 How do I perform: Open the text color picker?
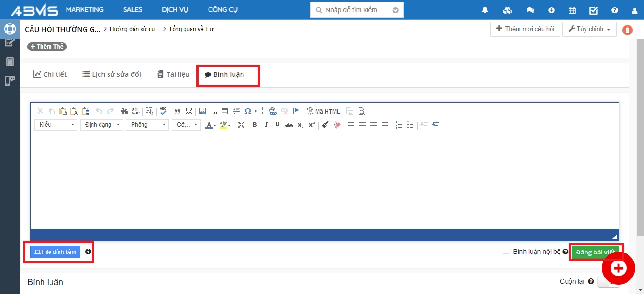[x=210, y=125]
